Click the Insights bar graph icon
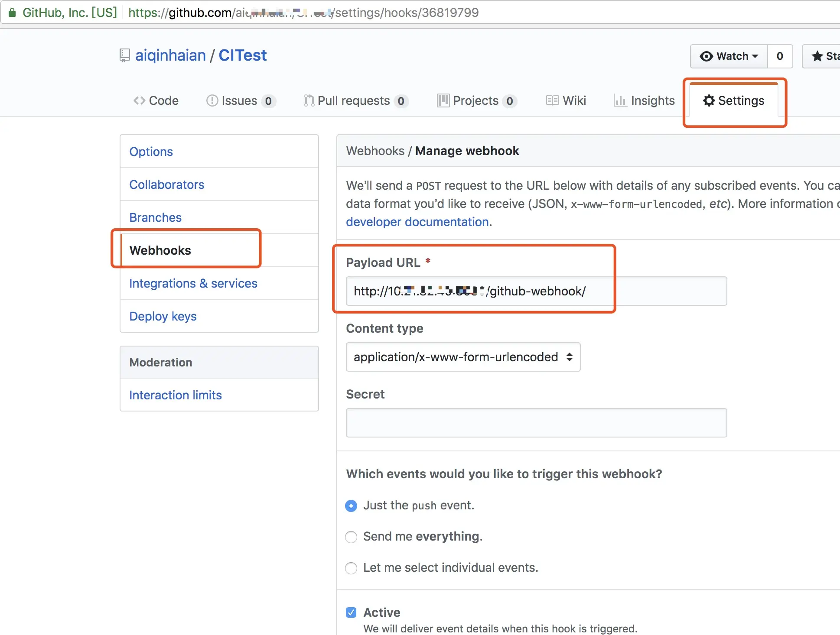This screenshot has height=635, width=840. (620, 100)
